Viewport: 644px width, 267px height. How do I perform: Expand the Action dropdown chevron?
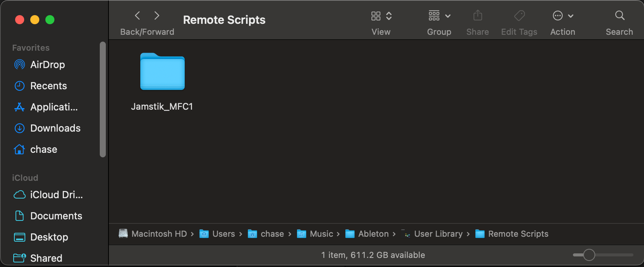(x=571, y=16)
